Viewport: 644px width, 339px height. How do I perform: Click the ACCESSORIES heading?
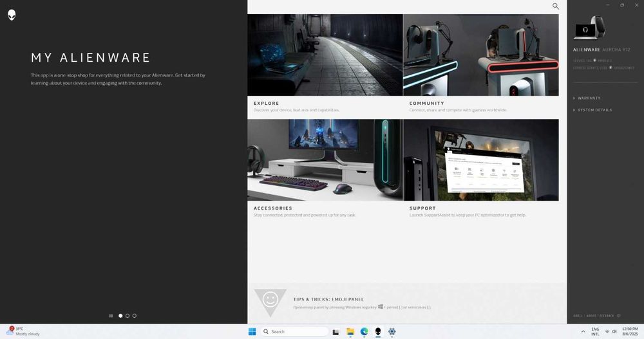click(x=272, y=208)
